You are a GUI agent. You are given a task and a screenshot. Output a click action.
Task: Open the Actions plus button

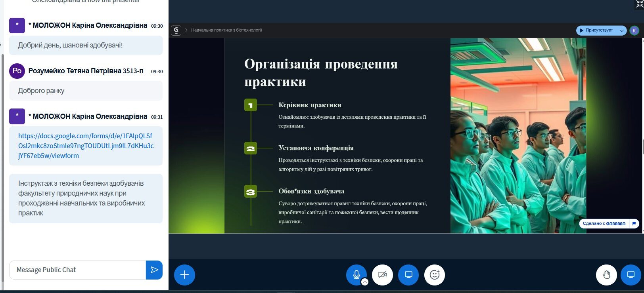pyautogui.click(x=184, y=275)
